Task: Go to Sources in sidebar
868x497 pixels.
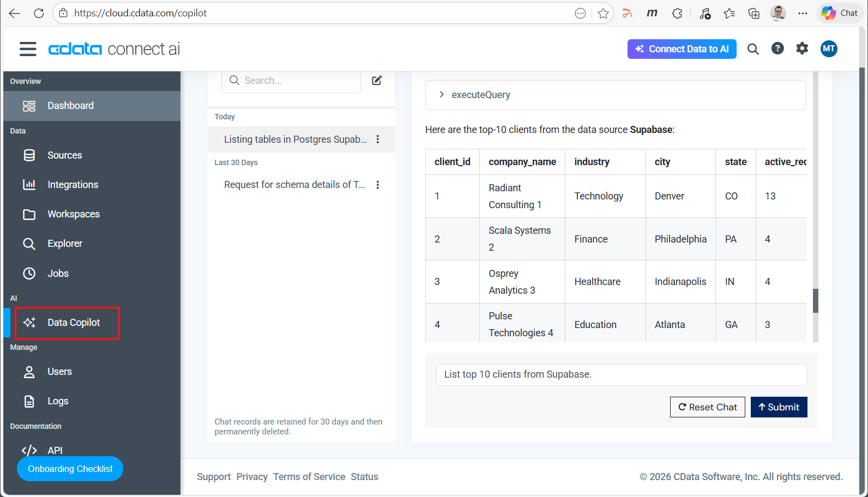Action: [64, 155]
